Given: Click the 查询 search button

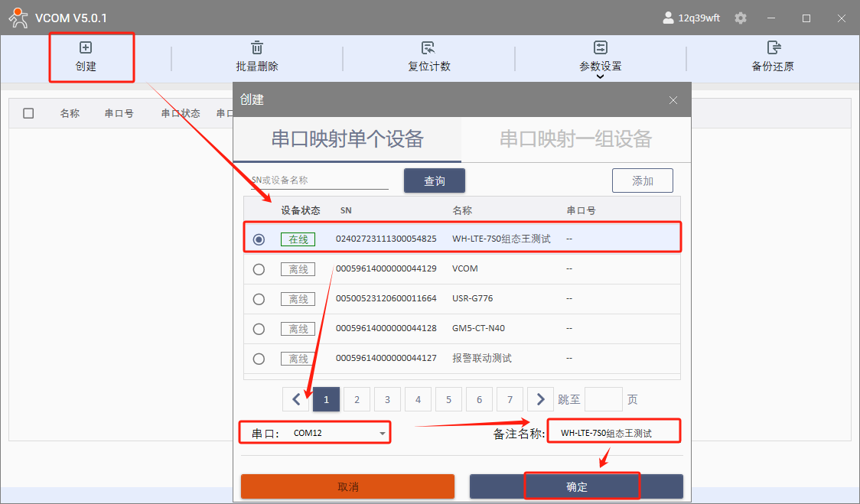Looking at the screenshot, I should tap(434, 181).
